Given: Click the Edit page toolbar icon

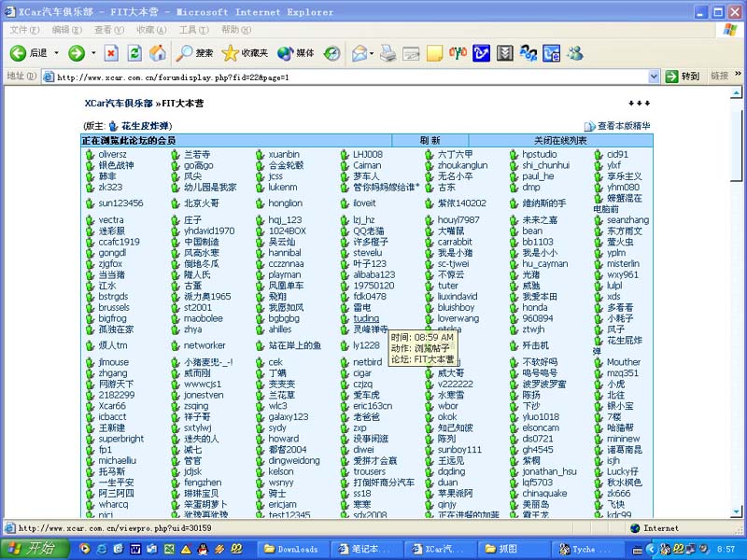Looking at the screenshot, I should pyautogui.click(x=411, y=53).
